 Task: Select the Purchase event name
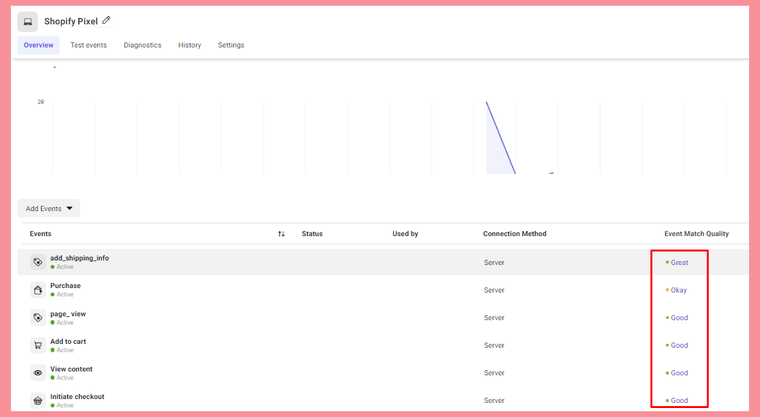click(x=65, y=286)
